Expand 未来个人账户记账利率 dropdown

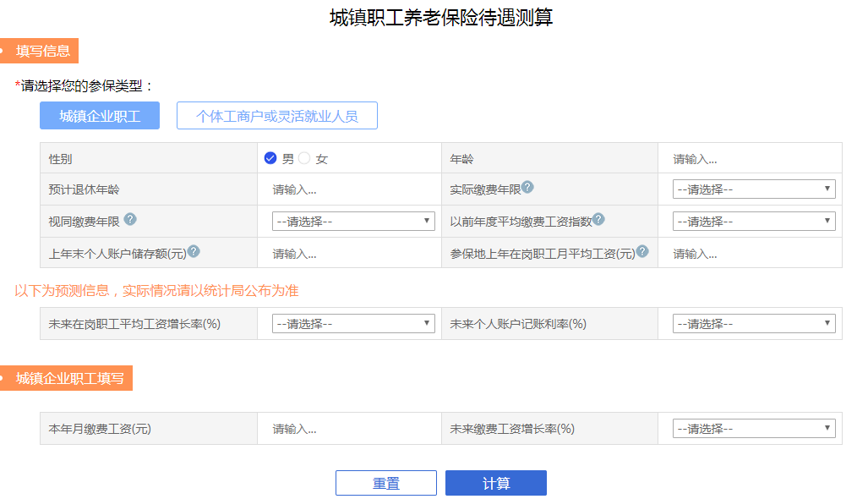tap(753, 323)
